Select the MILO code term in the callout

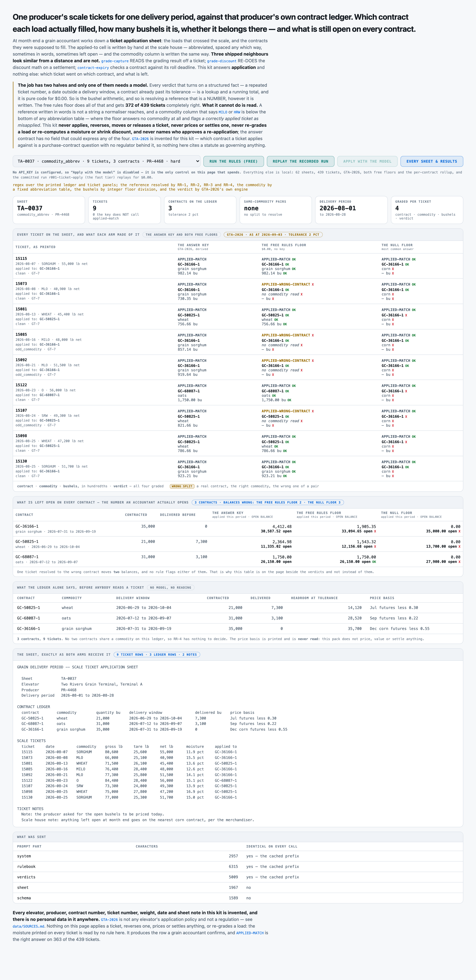(x=223, y=112)
